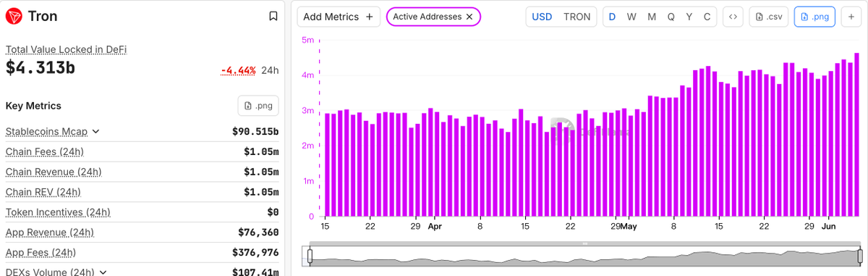Click the $76,360 app revenue value

(x=258, y=233)
